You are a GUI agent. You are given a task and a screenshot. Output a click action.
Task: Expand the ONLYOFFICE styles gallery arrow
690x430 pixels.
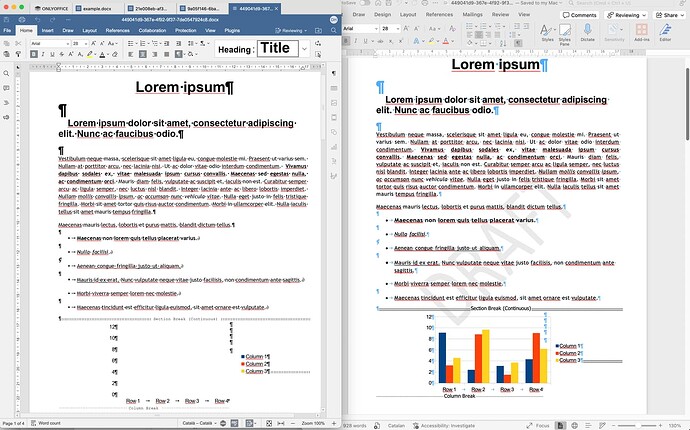click(x=305, y=49)
